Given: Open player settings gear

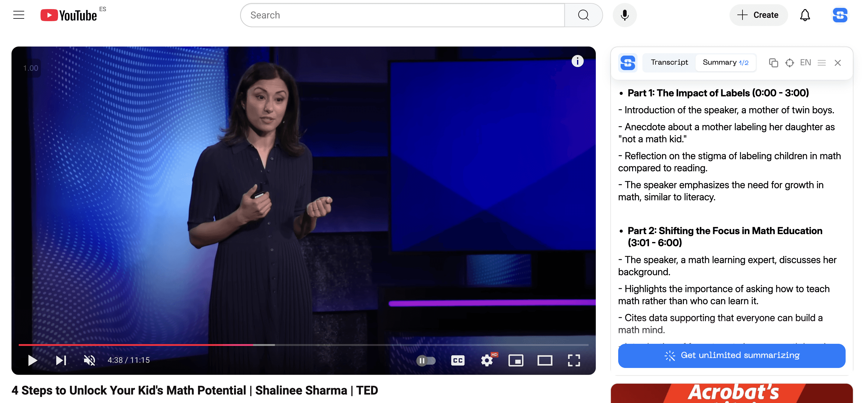Looking at the screenshot, I should pos(487,360).
